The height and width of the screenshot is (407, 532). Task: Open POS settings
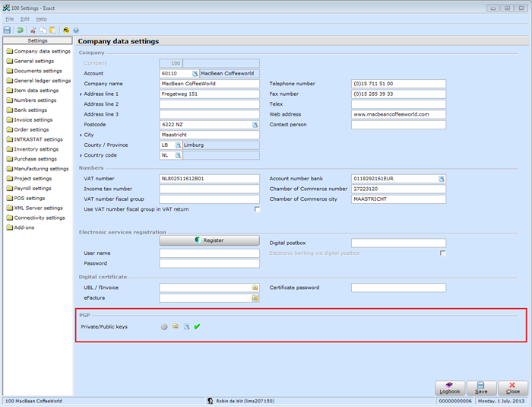[26, 199]
